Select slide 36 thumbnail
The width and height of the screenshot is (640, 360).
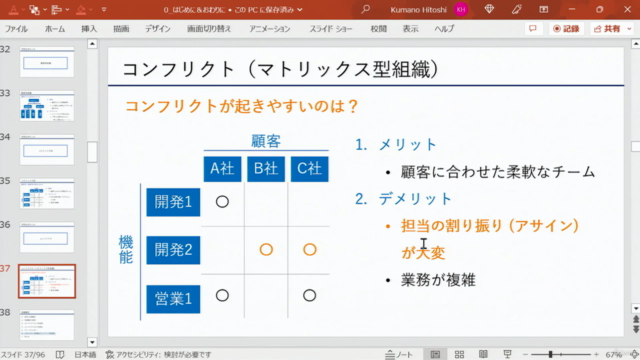coord(47,237)
